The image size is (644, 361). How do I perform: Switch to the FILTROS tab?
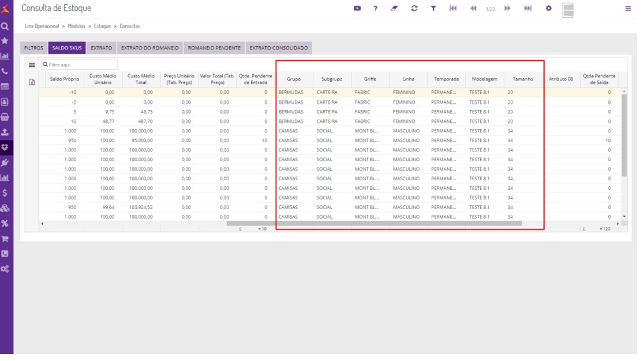pos(33,48)
